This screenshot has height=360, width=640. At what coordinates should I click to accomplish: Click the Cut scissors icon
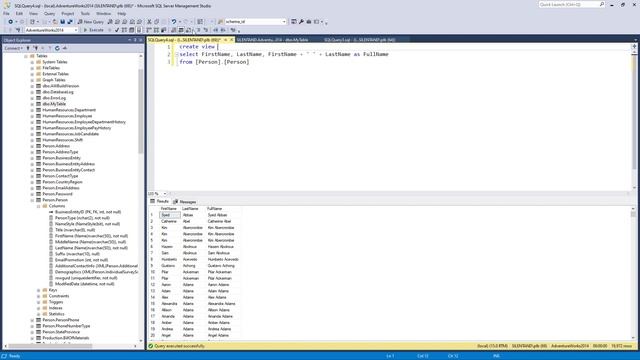[x=149, y=22]
